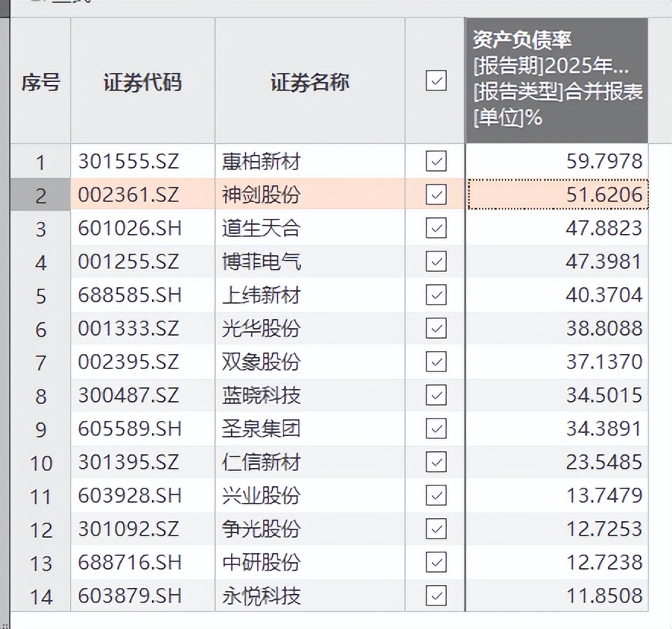Toggle checkbox in row 道生天合
The height and width of the screenshot is (629, 672).
point(436,228)
